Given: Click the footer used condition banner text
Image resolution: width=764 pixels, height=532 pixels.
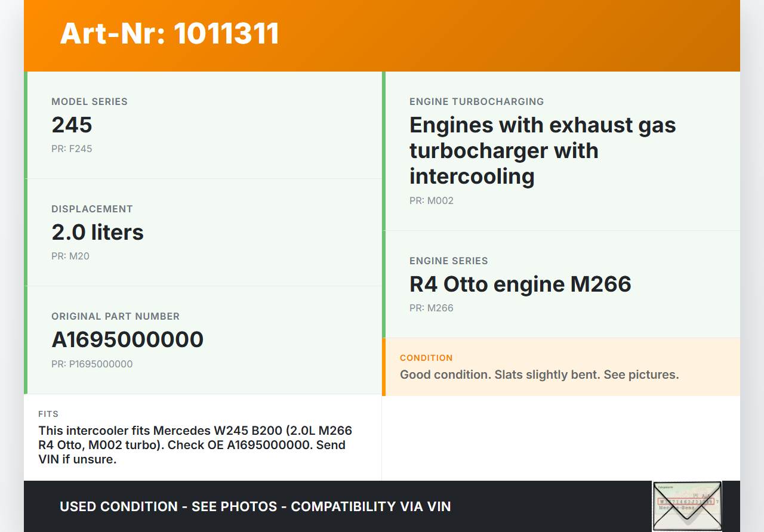Looking at the screenshot, I should pyautogui.click(x=255, y=506).
